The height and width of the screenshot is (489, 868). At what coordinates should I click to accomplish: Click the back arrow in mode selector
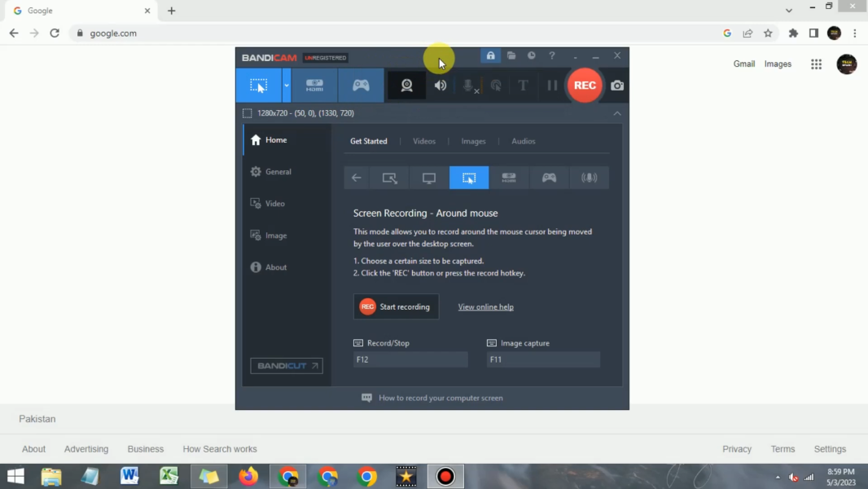tap(357, 178)
